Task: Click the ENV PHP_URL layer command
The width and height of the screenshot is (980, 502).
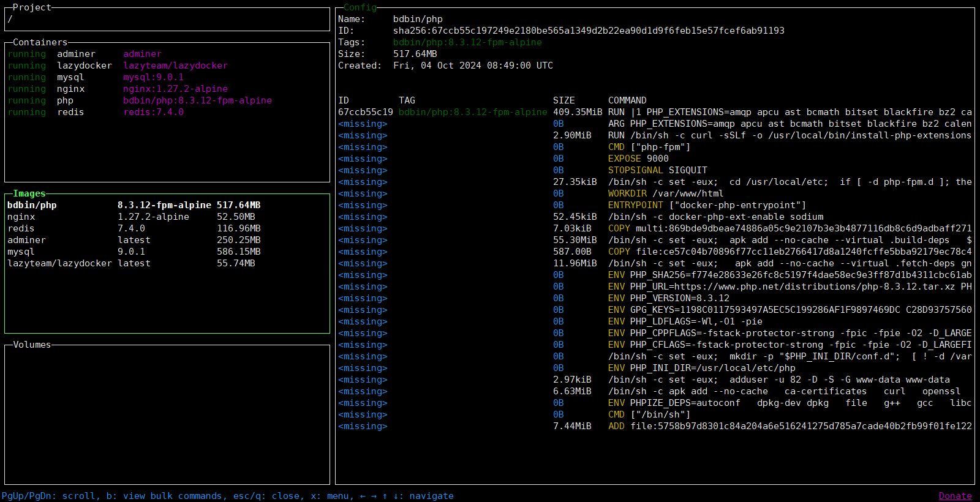Action: tap(790, 287)
